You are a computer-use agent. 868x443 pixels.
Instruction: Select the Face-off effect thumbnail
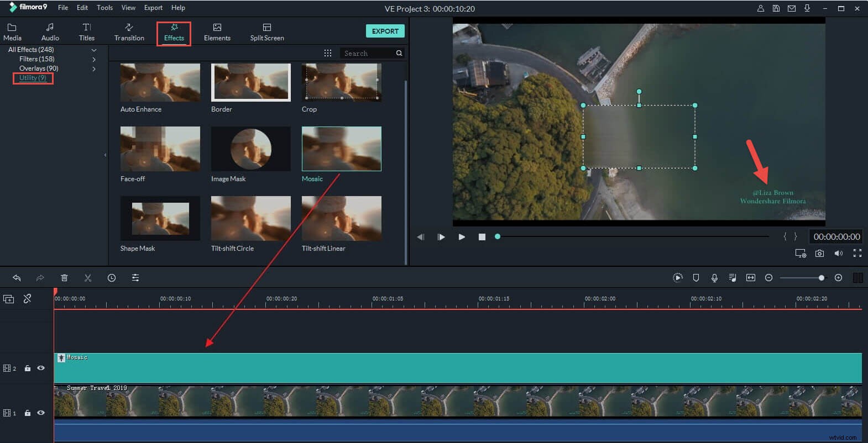point(160,149)
